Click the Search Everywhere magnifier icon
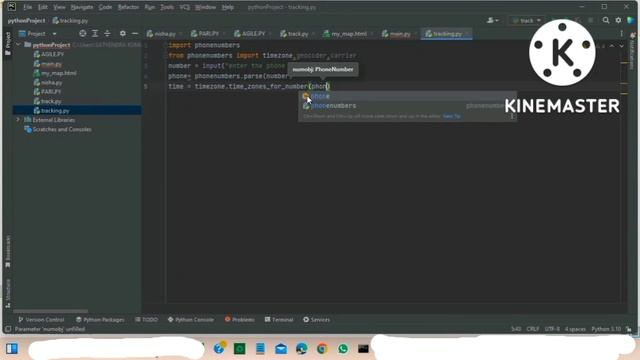Screen dimensions: 640x360 tap(606, 20)
